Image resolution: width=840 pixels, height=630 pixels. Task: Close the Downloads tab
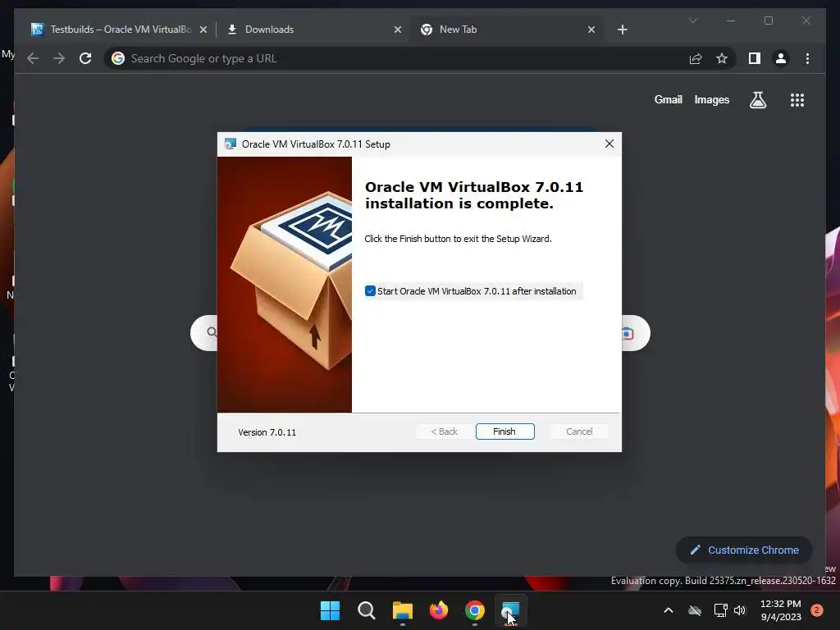(x=398, y=30)
